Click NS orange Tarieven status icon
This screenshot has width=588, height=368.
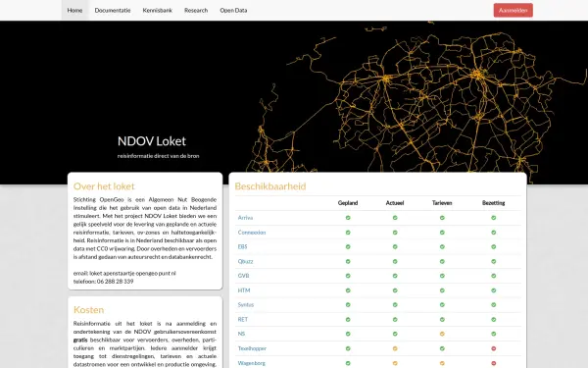pyautogui.click(x=442, y=334)
